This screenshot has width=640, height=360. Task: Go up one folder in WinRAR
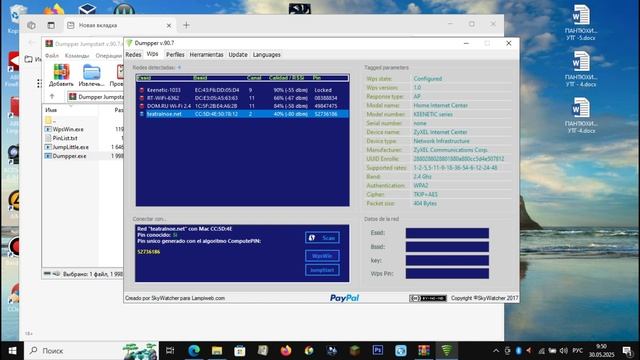pyautogui.click(x=52, y=96)
